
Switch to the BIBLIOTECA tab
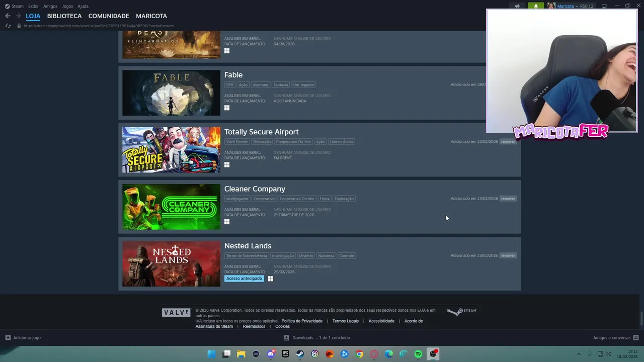coord(64,16)
